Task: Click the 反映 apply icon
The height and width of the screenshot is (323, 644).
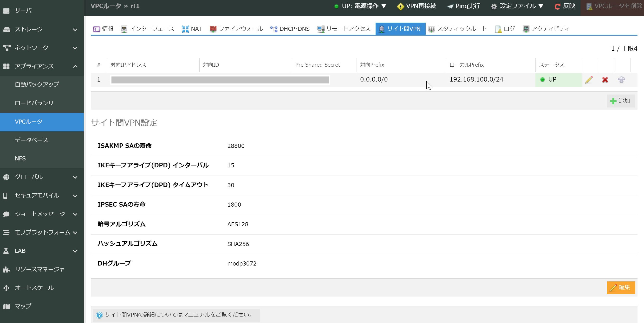Action: [557, 6]
